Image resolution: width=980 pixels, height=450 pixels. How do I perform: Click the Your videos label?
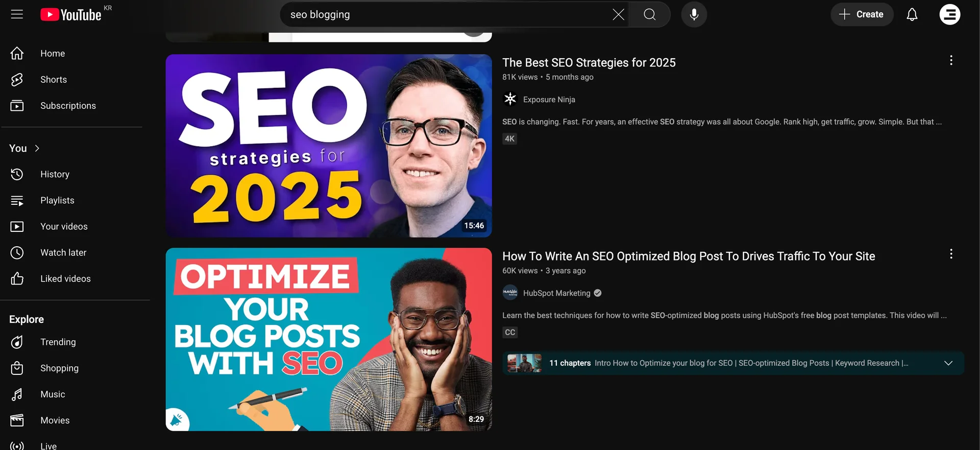point(64,226)
